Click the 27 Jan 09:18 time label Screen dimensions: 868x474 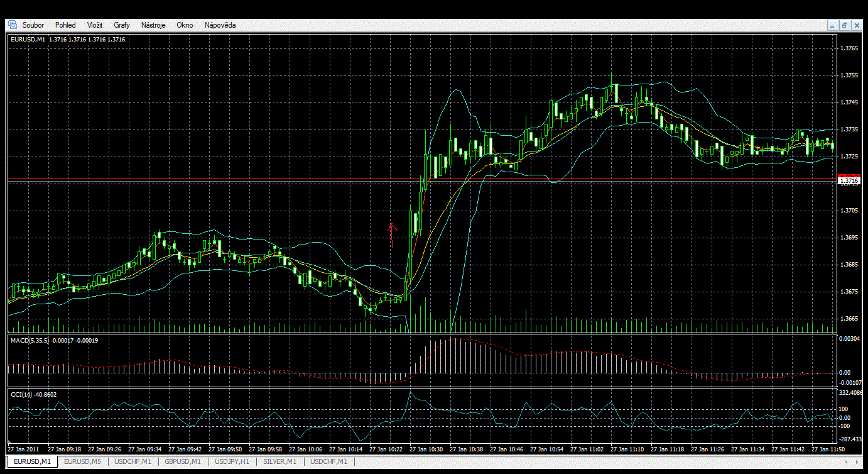click(x=64, y=449)
